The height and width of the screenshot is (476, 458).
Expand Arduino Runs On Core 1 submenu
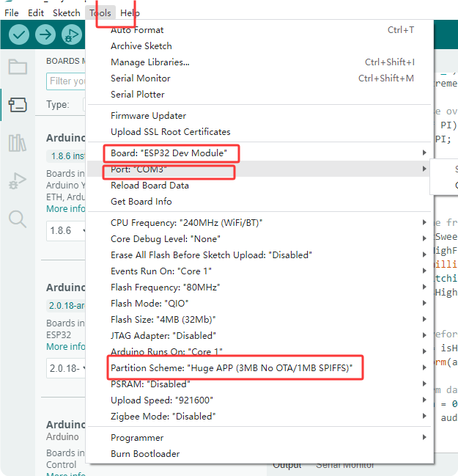[x=259, y=351]
